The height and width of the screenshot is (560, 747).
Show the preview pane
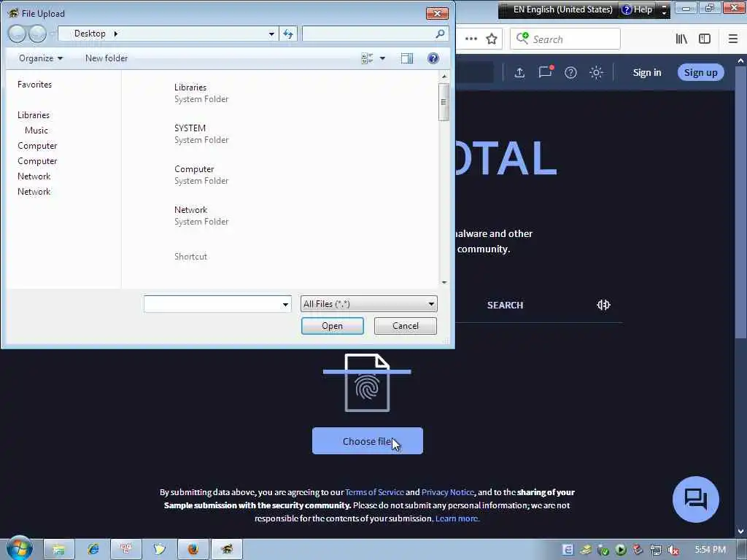(x=407, y=58)
